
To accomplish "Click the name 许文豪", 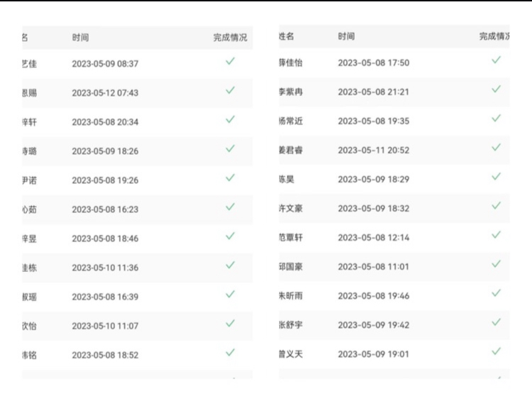I will [x=291, y=209].
